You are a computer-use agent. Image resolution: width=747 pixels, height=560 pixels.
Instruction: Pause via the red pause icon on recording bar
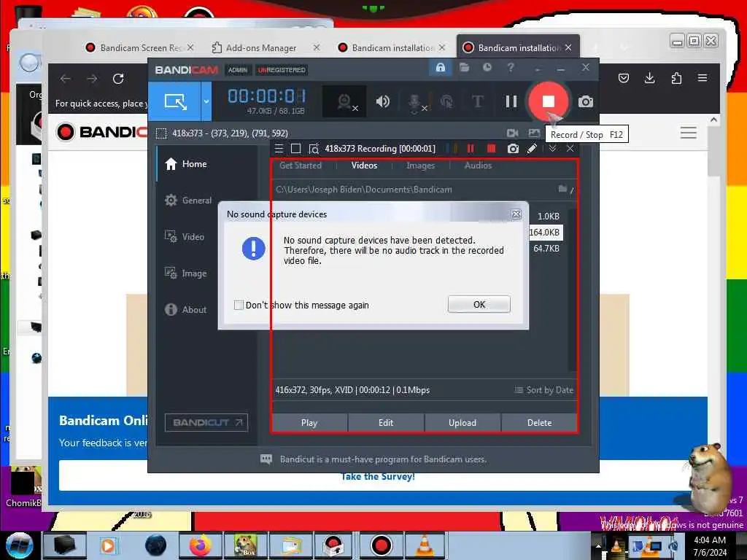pyautogui.click(x=471, y=149)
